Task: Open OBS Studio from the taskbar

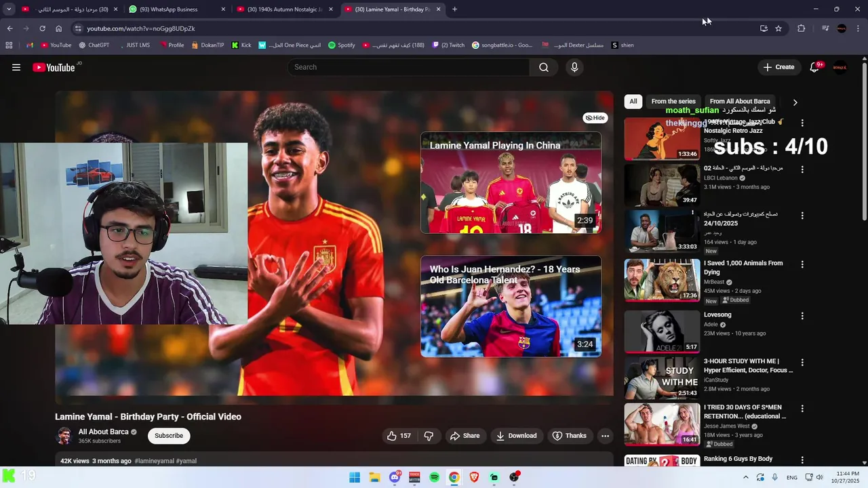Action: tap(514, 477)
